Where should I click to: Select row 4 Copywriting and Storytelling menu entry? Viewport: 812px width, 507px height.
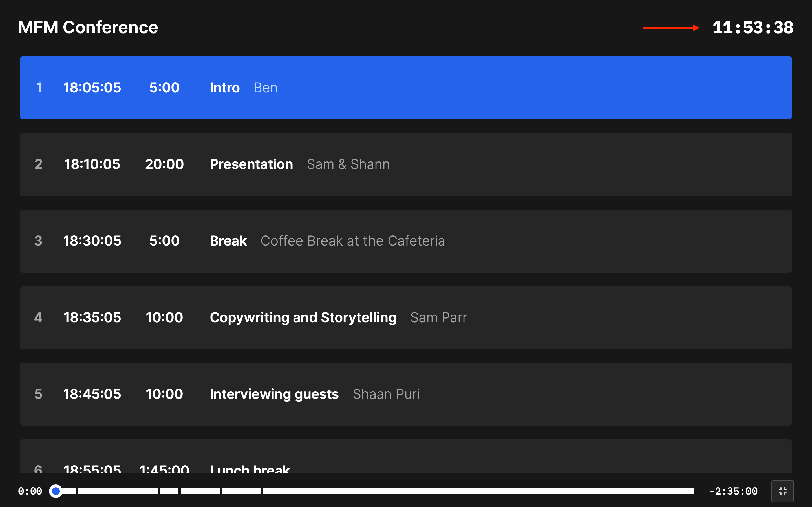pos(406,317)
